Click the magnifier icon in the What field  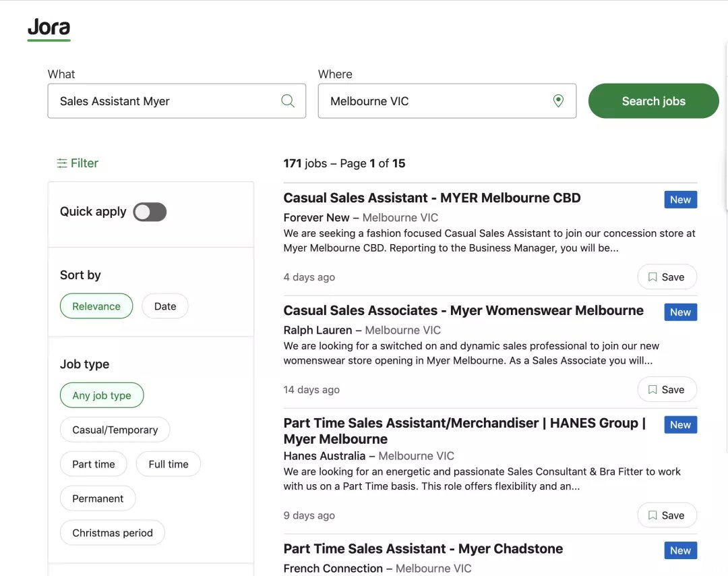(x=288, y=100)
